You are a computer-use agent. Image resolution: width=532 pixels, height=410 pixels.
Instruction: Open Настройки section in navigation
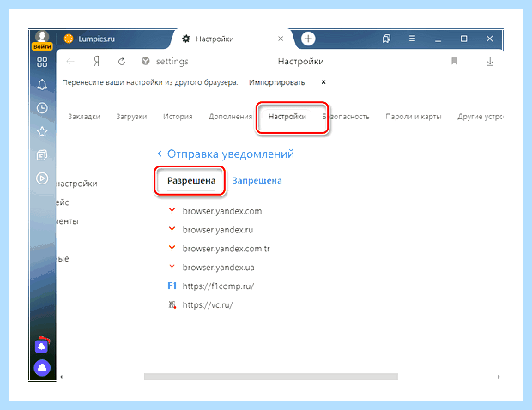[x=287, y=117]
